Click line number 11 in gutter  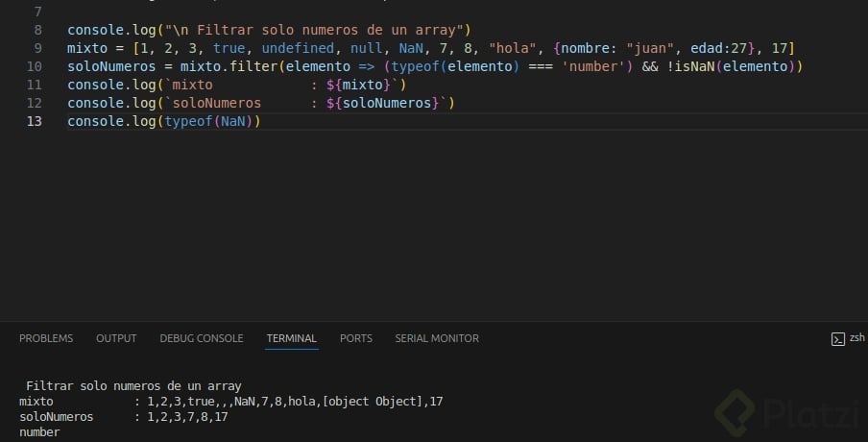(x=35, y=85)
